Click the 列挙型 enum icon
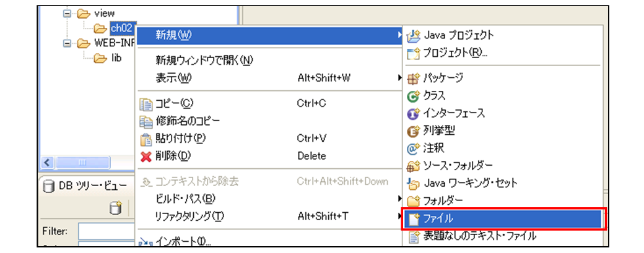Image resolution: width=644 pixels, height=253 pixels. 413,131
